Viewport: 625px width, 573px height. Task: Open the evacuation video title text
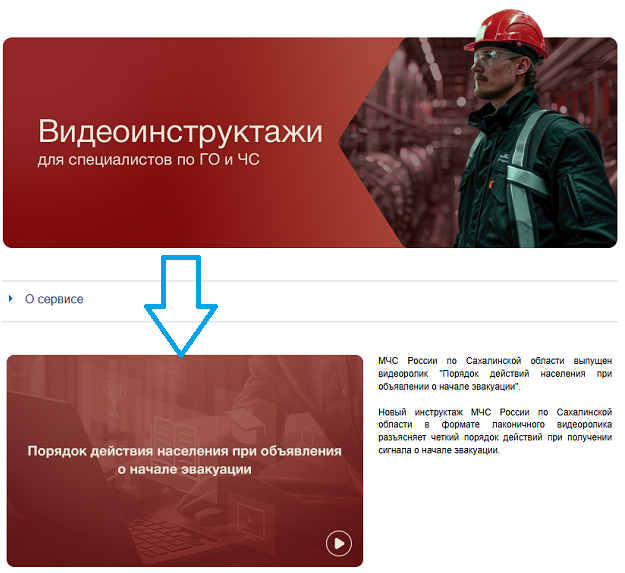pos(184,460)
